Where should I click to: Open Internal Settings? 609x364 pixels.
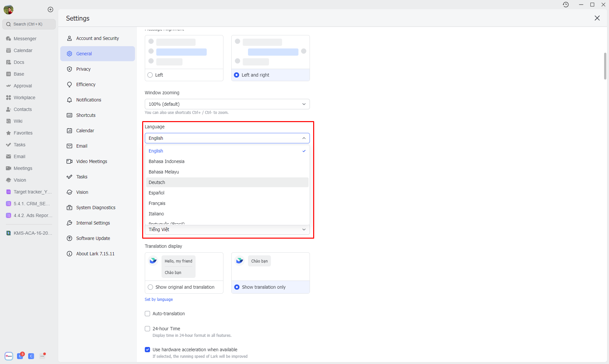pos(98,223)
